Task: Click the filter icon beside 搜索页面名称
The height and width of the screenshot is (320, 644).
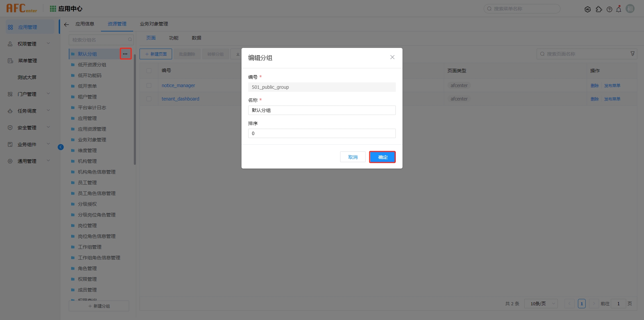Action: [632, 54]
